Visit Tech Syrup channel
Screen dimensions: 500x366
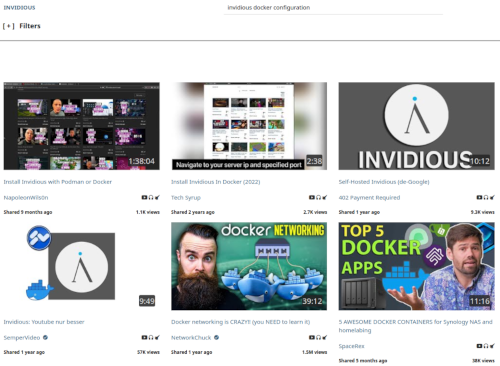(186, 198)
